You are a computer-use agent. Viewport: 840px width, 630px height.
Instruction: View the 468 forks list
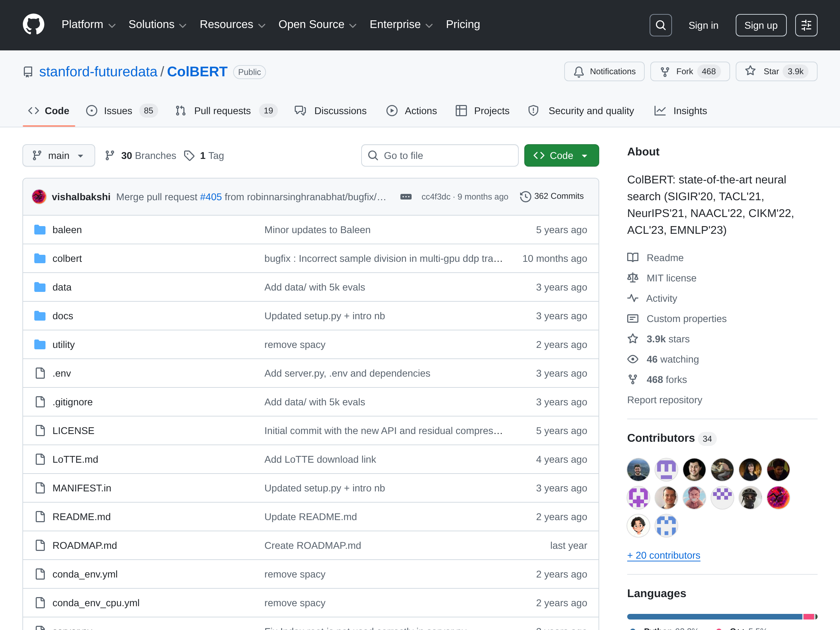[x=657, y=379]
